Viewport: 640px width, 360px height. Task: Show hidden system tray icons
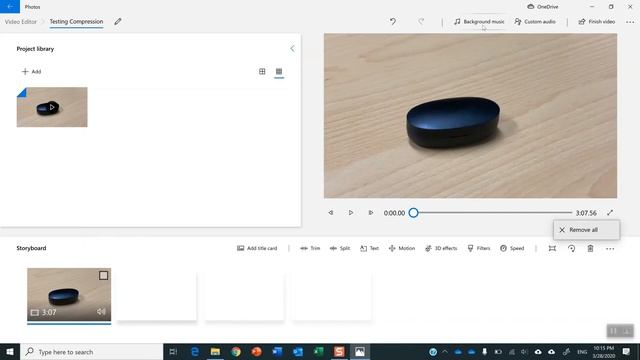click(445, 352)
